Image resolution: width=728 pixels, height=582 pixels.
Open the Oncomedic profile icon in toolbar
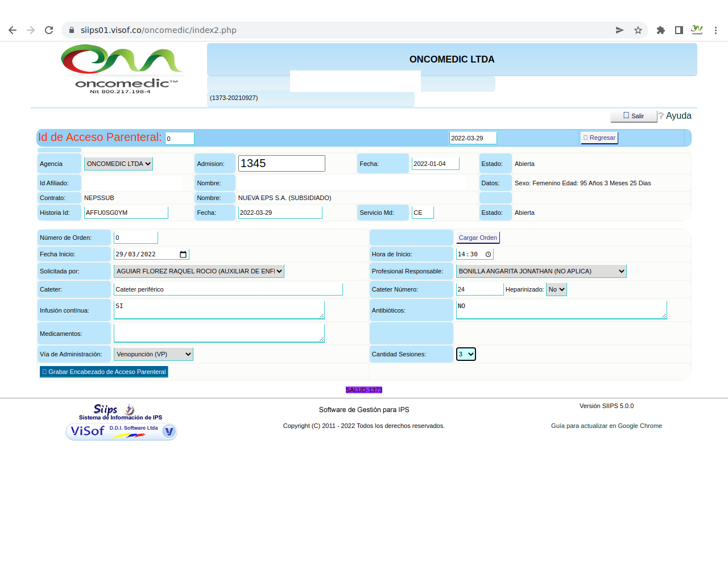(x=697, y=30)
